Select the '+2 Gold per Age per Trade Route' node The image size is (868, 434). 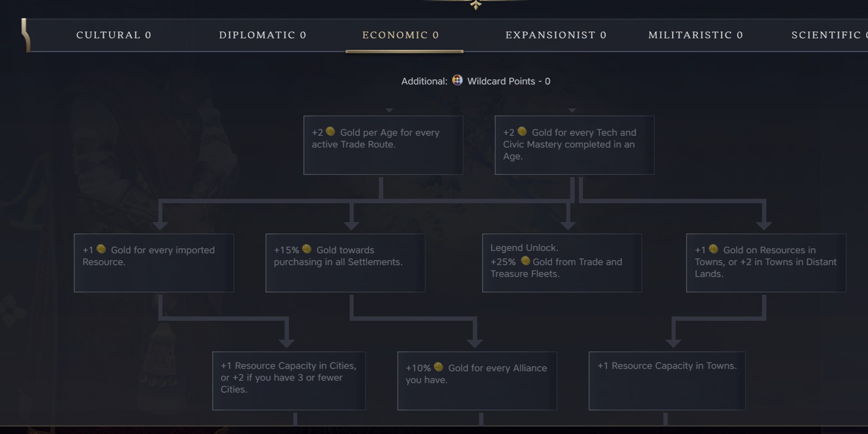coord(383,145)
